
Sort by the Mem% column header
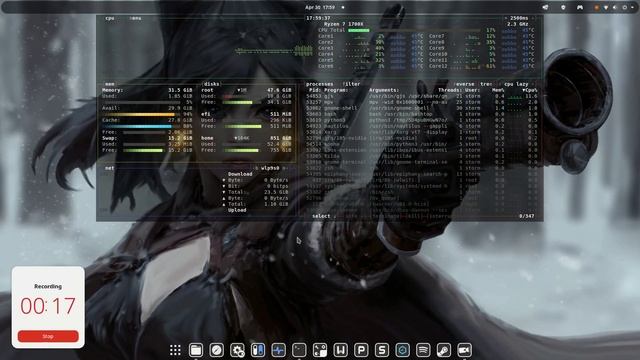click(x=498, y=90)
